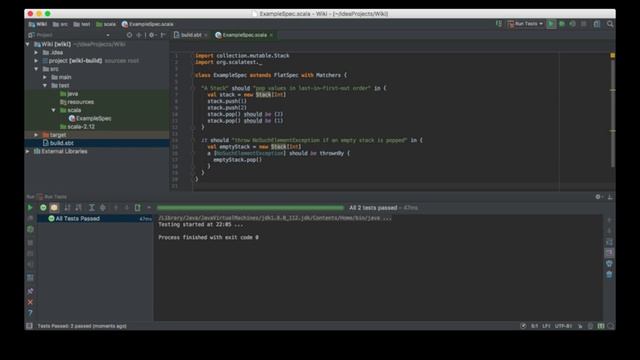Open ExampleSpec file in project tree
This screenshot has width=640, height=360.
[90, 118]
